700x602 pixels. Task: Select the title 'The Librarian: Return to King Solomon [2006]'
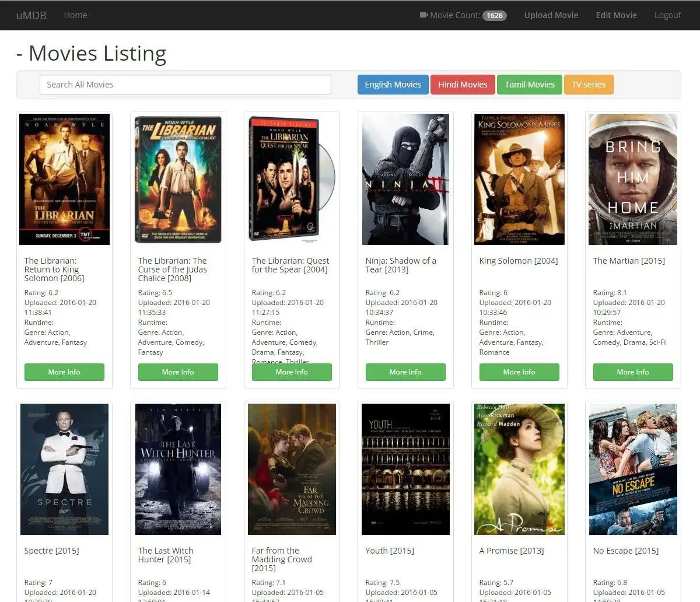pos(54,269)
